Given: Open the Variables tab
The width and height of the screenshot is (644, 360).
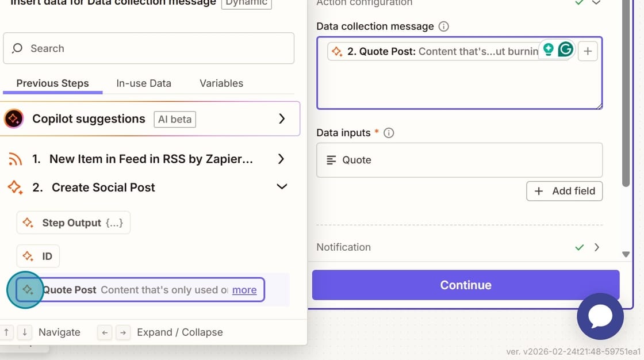Looking at the screenshot, I should [221, 83].
